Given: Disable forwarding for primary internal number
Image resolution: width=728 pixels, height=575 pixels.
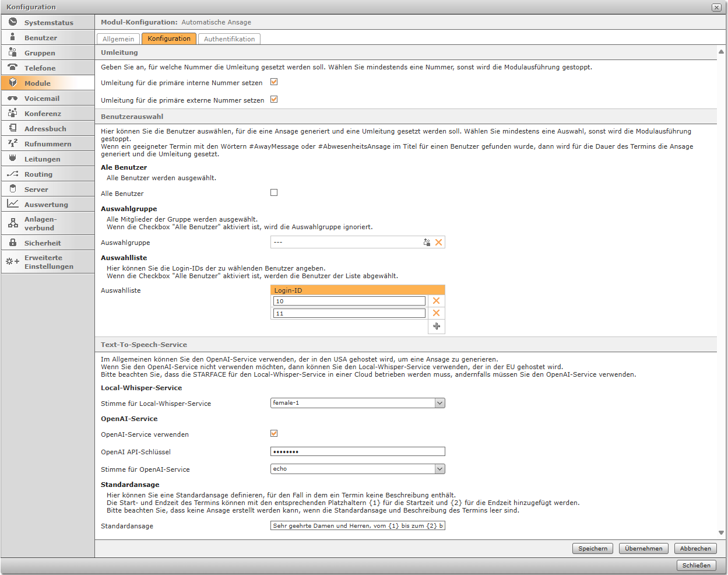Looking at the screenshot, I should [274, 82].
